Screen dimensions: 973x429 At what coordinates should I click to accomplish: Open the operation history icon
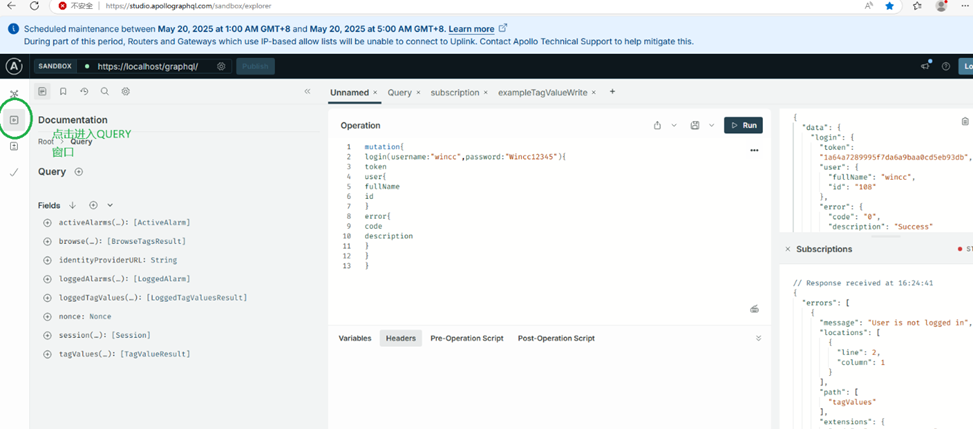pos(84,91)
